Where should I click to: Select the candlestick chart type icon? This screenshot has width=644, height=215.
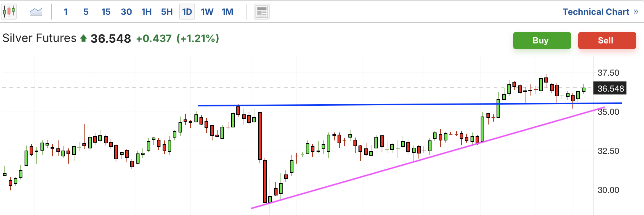tap(9, 12)
